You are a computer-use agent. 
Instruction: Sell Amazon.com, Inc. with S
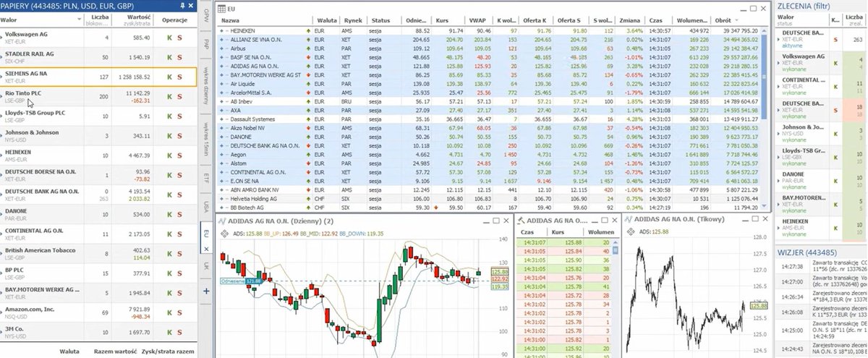[180, 312]
